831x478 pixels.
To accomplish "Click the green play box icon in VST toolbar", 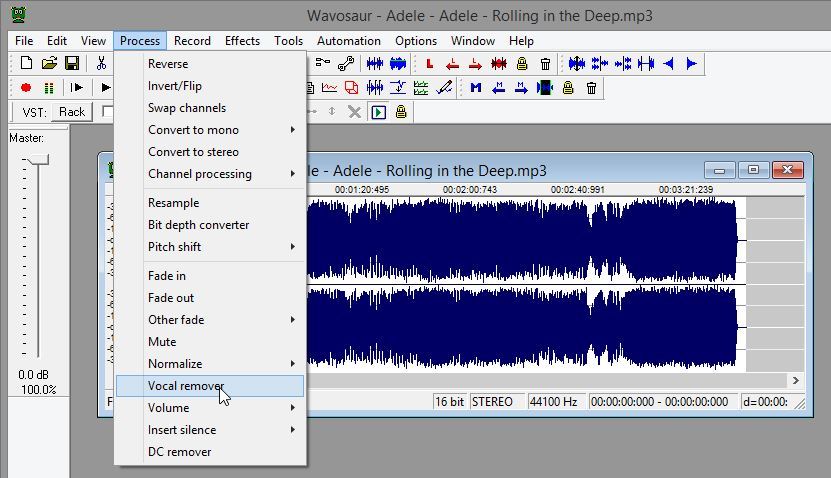I will tap(378, 112).
